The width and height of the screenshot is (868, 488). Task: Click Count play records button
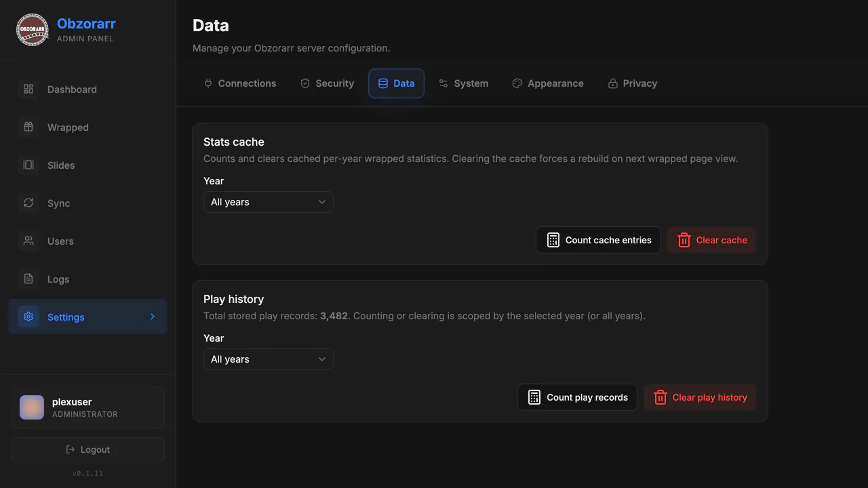tap(577, 397)
